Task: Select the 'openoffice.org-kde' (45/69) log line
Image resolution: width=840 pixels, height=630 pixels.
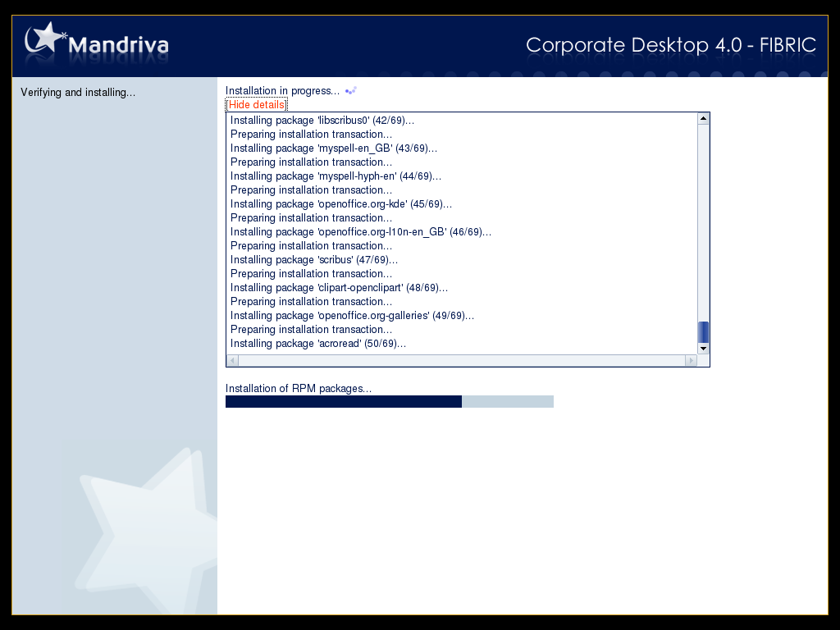Action: (341, 203)
